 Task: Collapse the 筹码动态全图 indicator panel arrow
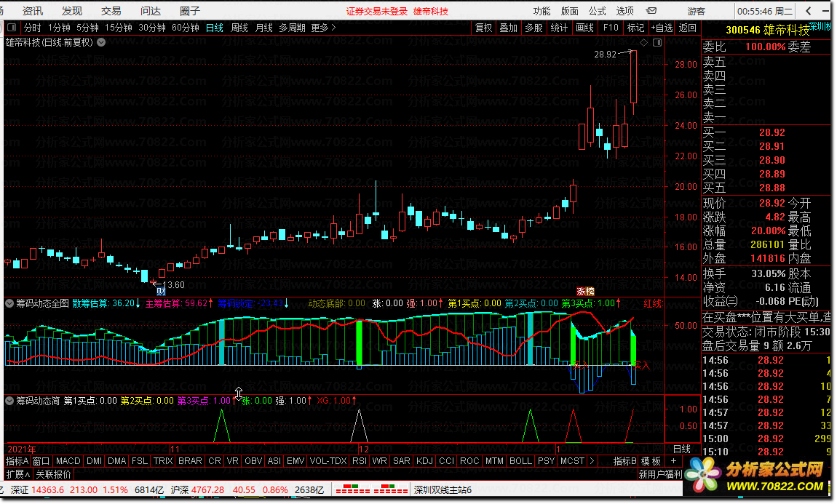pyautogui.click(x=9, y=303)
